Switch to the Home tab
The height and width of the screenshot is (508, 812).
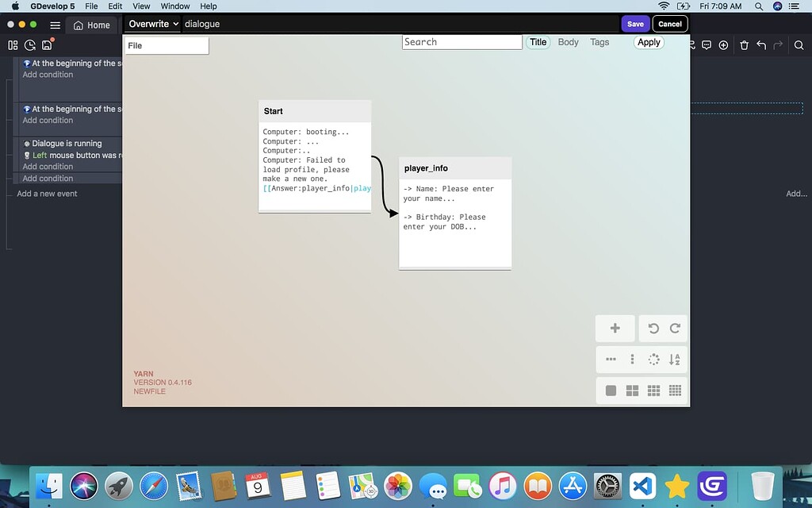(x=91, y=25)
